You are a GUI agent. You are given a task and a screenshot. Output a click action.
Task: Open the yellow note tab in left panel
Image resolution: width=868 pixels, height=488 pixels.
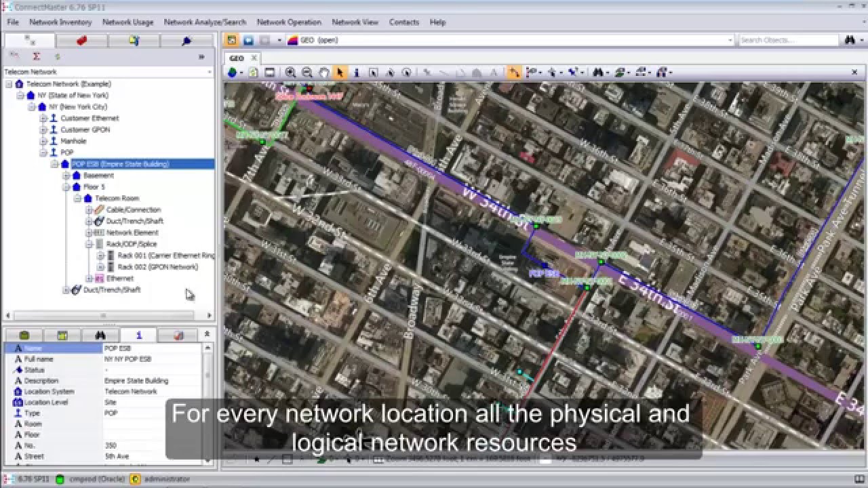click(134, 41)
